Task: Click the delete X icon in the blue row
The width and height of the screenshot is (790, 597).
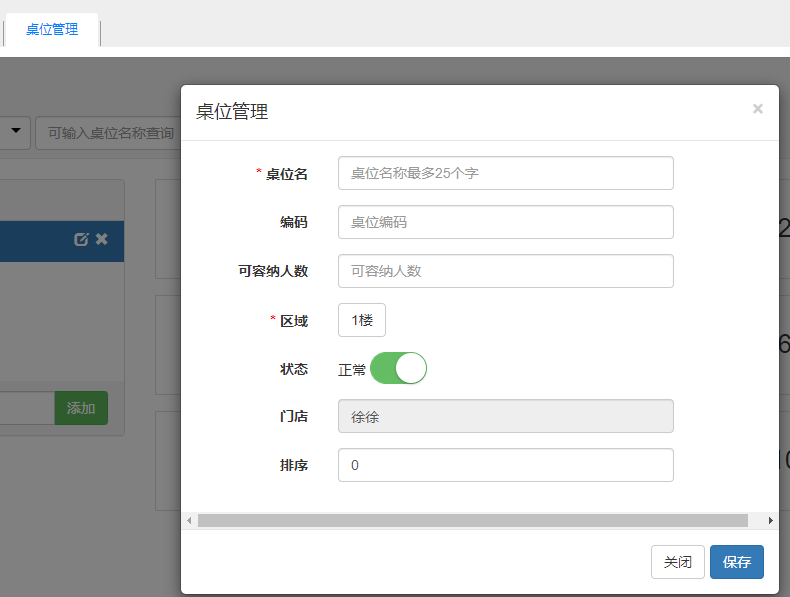Action: [x=102, y=240]
